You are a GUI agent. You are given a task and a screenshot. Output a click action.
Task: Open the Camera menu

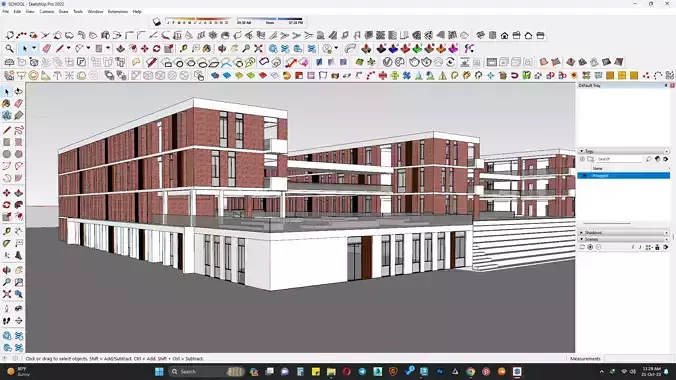[47, 12]
